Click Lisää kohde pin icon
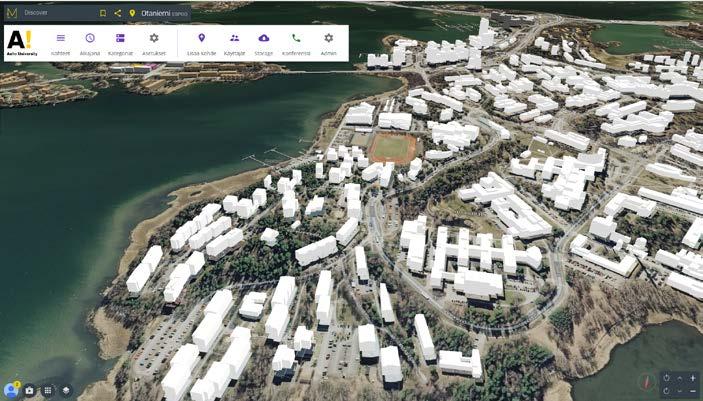Screen dimensions: 703x401 202,38
